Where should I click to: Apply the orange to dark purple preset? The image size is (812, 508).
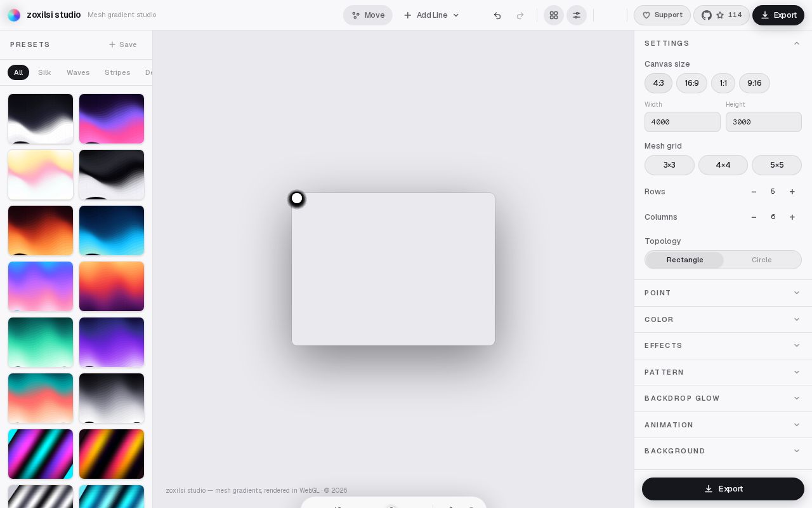point(112,286)
